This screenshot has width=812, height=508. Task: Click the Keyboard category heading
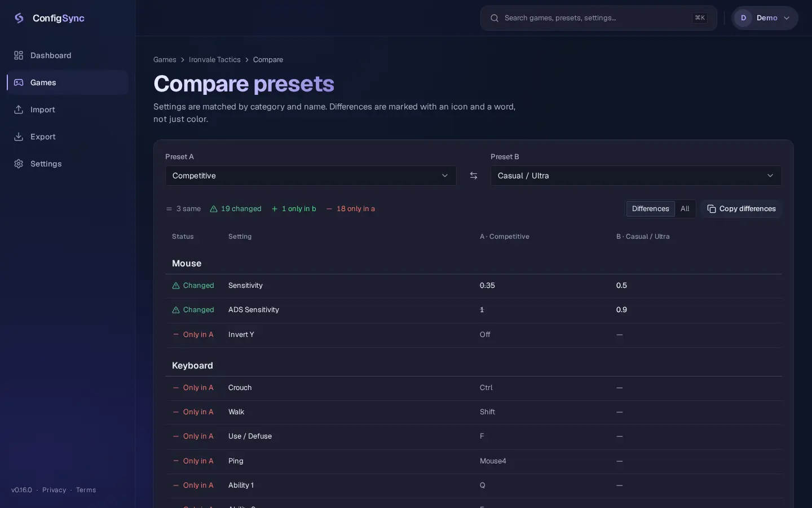192,366
